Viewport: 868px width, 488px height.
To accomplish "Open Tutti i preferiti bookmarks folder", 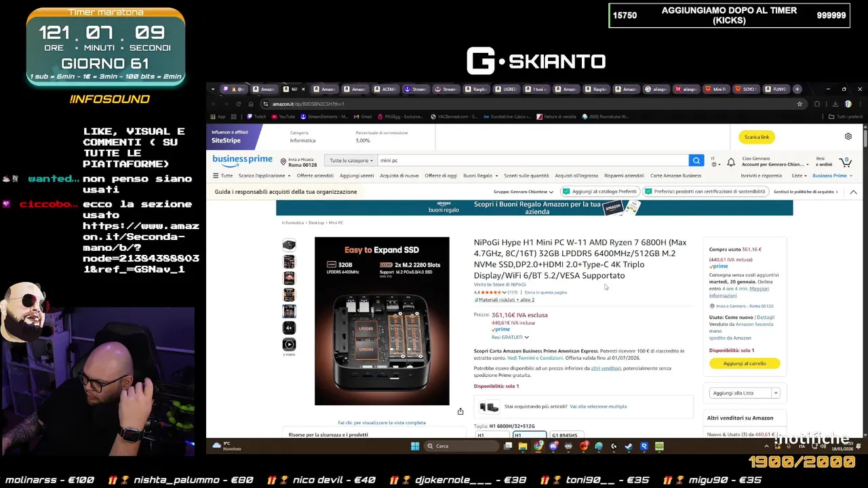I will pos(846,117).
